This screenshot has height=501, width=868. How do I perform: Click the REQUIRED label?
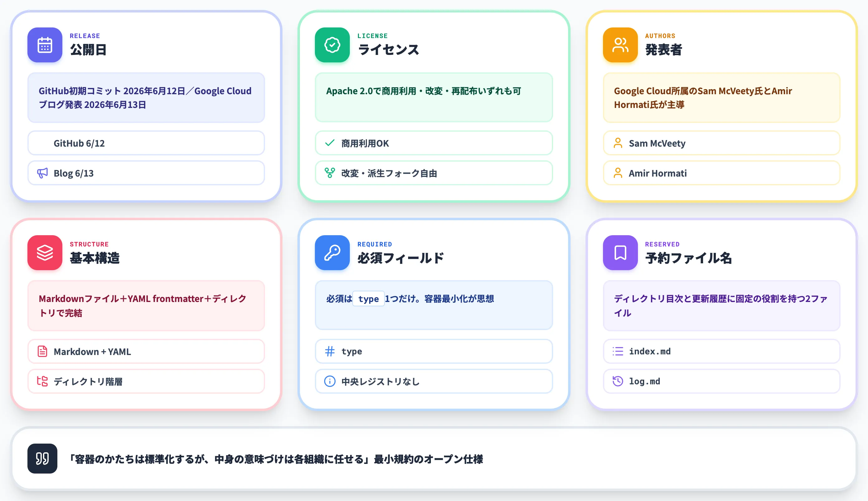[x=374, y=244]
